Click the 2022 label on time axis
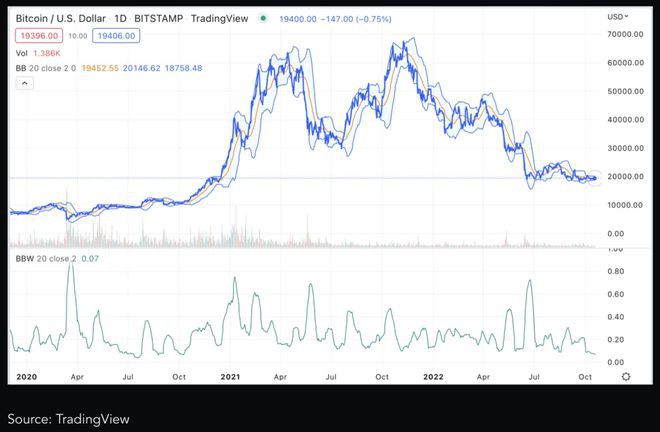The width and height of the screenshot is (660, 432). 434,377
